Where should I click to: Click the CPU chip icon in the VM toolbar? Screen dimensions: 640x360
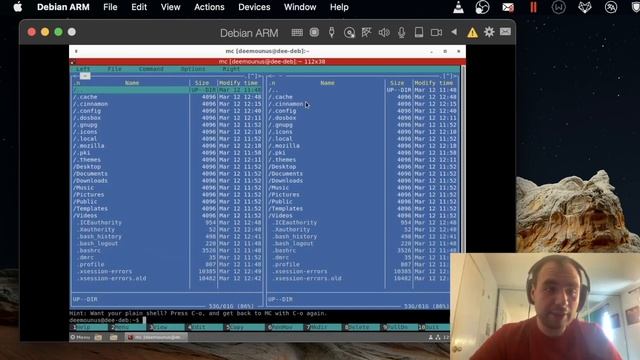tap(314, 32)
